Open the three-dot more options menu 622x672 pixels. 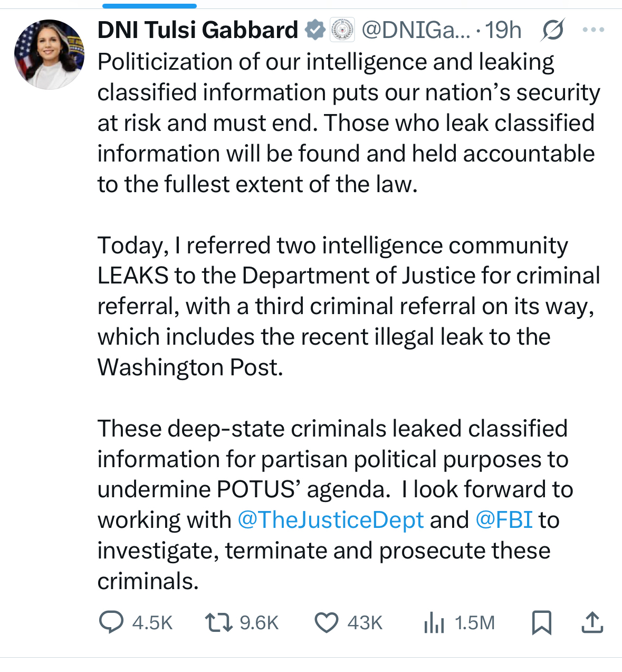[593, 30]
